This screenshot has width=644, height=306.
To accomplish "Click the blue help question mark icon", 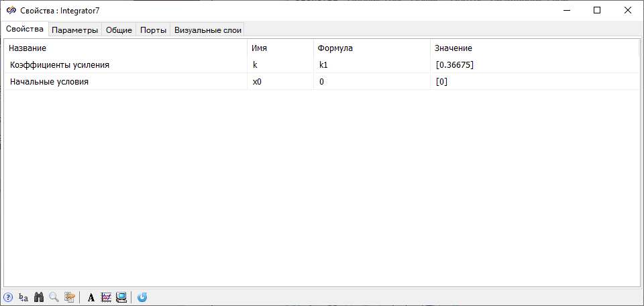I will 8,297.
